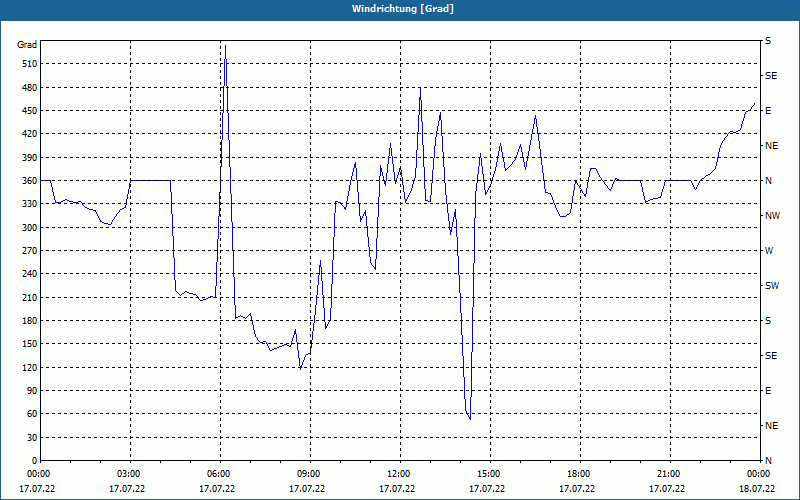The width and height of the screenshot is (800, 500).
Task: Select the 'W' compass label
Action: [x=769, y=251]
